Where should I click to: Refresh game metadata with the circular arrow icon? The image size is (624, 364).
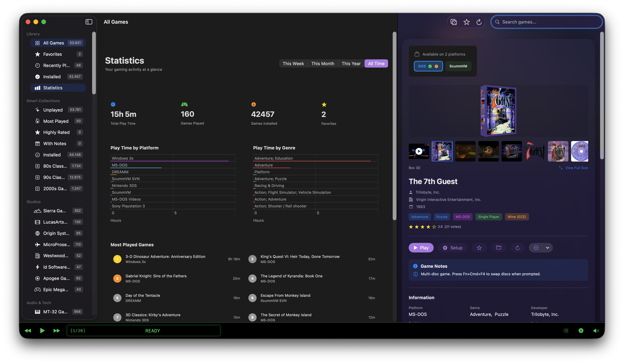tap(518, 248)
